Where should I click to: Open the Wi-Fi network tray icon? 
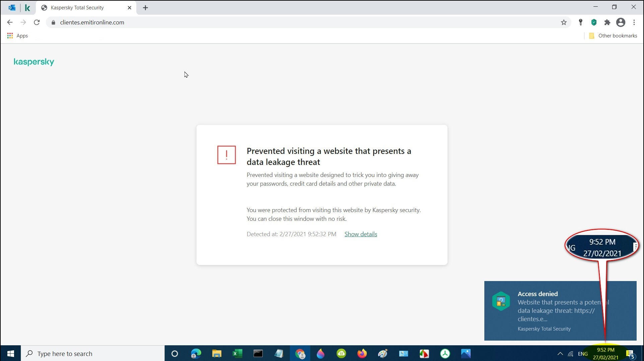click(571, 354)
